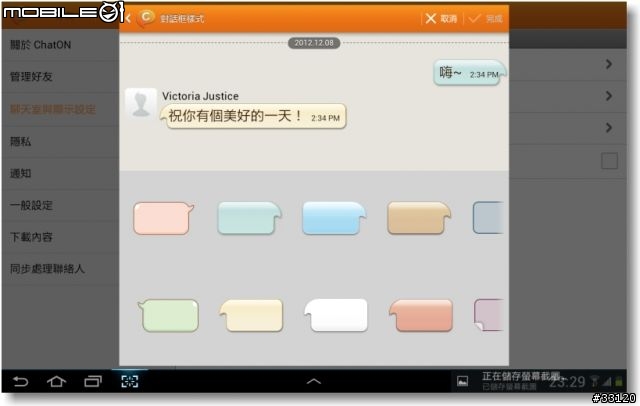Expand first chevron row in background settings
This screenshot has width=640, height=406.
[x=609, y=64]
